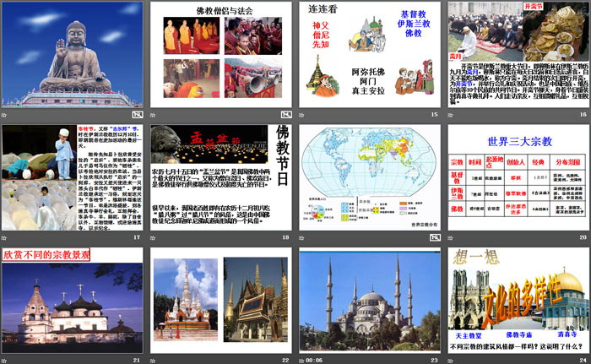This screenshot has height=364, width=591.
Task: Open the 世界三大宗教 table slide
Action: point(518,177)
